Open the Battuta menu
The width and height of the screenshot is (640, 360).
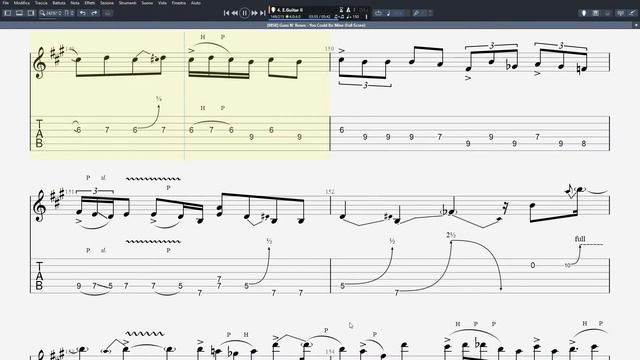coord(59,3)
